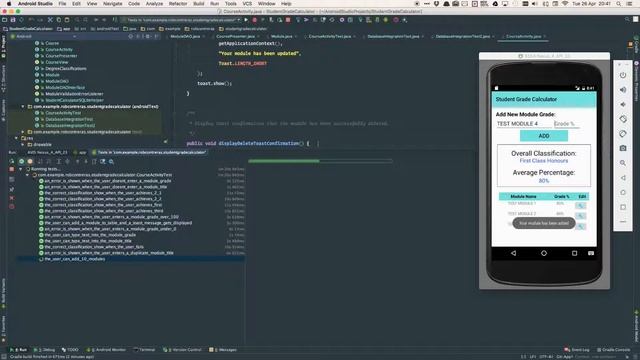Switch to the CourseActivityTest.java tab

329,36
